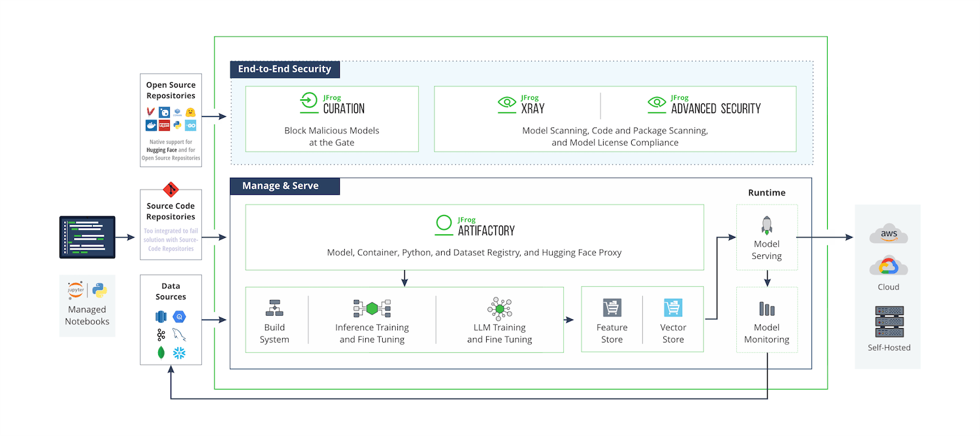Screen dimensions: 980x436
Task: Click the Build System flowchart icon
Action: coord(274,307)
